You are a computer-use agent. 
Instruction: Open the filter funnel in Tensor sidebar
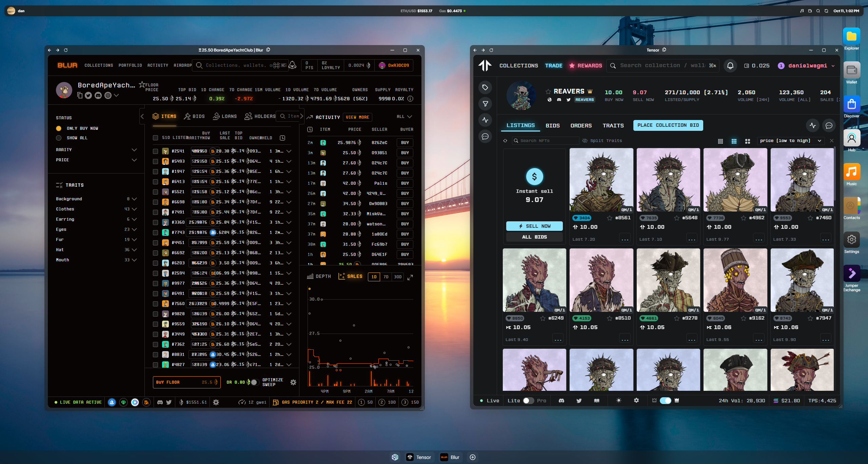485,104
